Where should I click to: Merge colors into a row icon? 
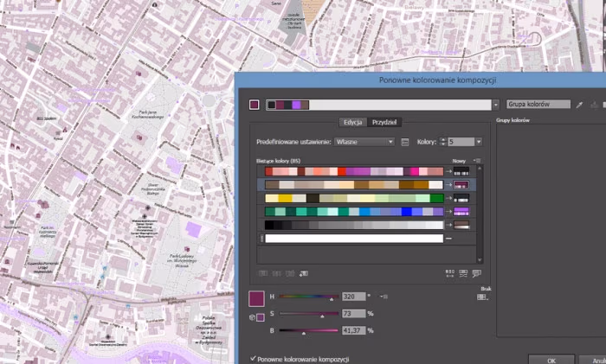point(263,273)
